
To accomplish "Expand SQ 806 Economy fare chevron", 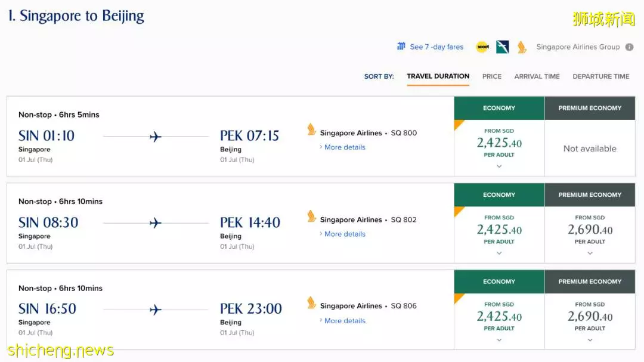I will [x=499, y=340].
